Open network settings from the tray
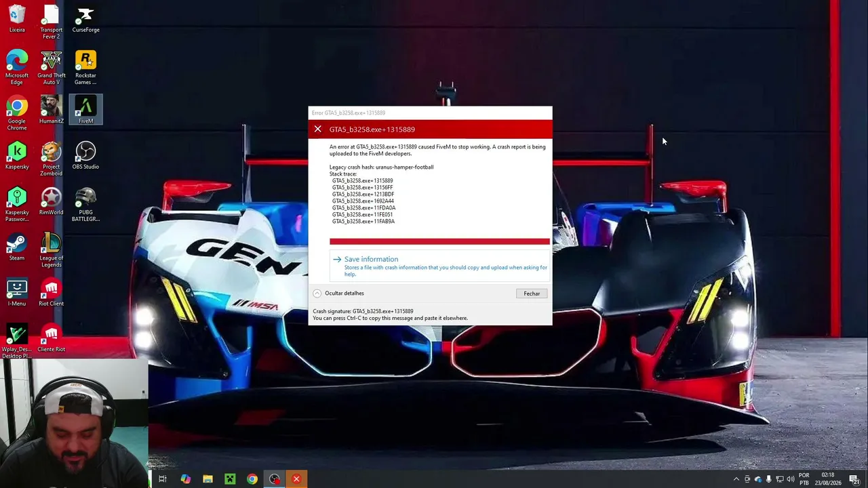The image size is (868, 488). [x=780, y=479]
